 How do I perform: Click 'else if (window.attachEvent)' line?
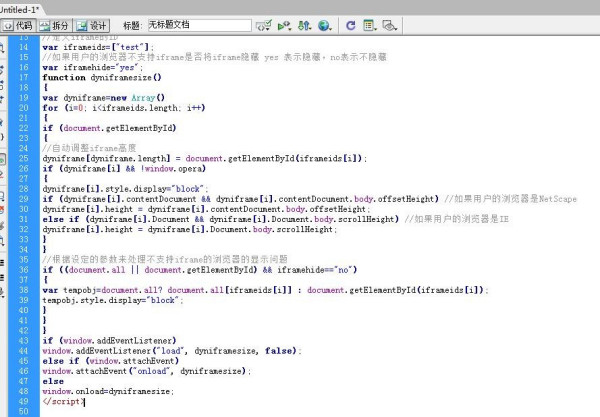point(110,361)
